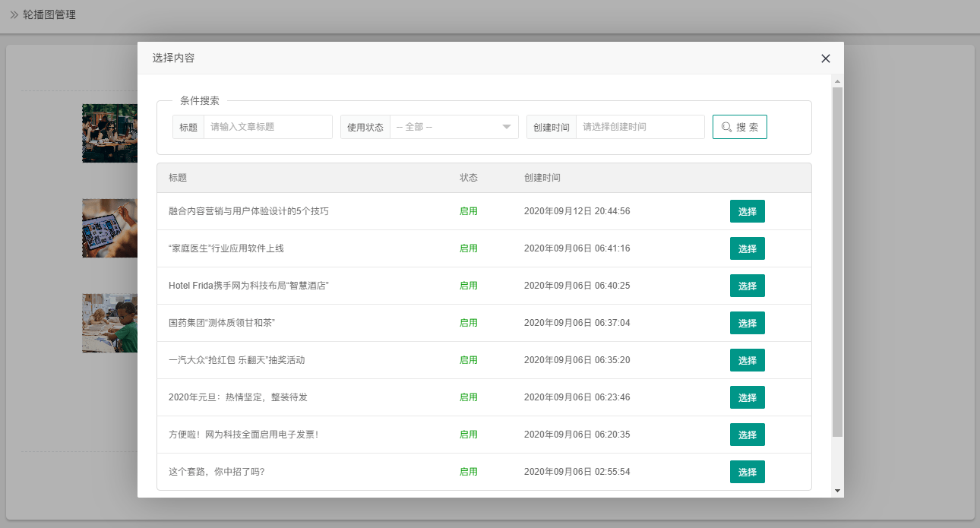The height and width of the screenshot is (528, 980).
Task: Click the dropdown arrow in 使用状态 field
Action: point(507,127)
